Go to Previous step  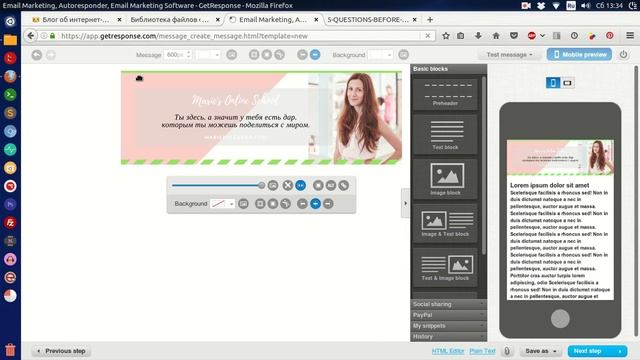pyautogui.click(x=62, y=351)
